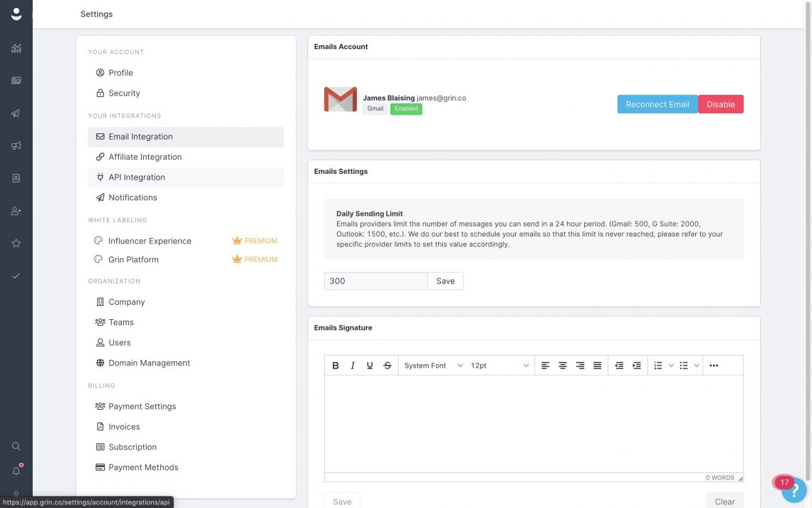Image resolution: width=812 pixels, height=508 pixels.
Task: Open search from the sidebar magnifier
Action: [x=16, y=446]
